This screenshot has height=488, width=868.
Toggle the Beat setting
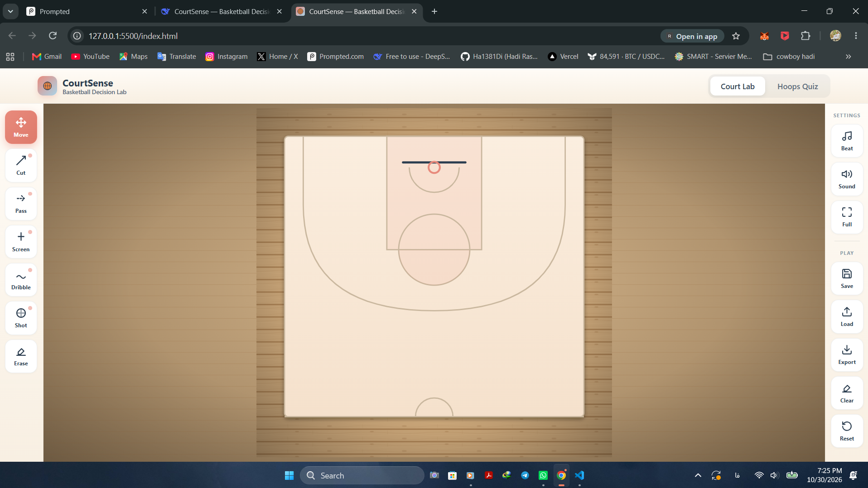pyautogui.click(x=847, y=141)
